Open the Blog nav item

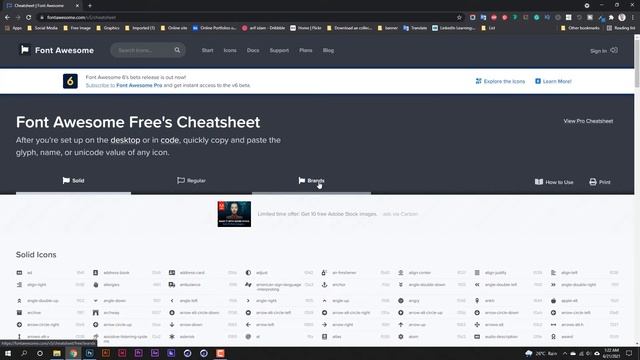[x=328, y=51]
